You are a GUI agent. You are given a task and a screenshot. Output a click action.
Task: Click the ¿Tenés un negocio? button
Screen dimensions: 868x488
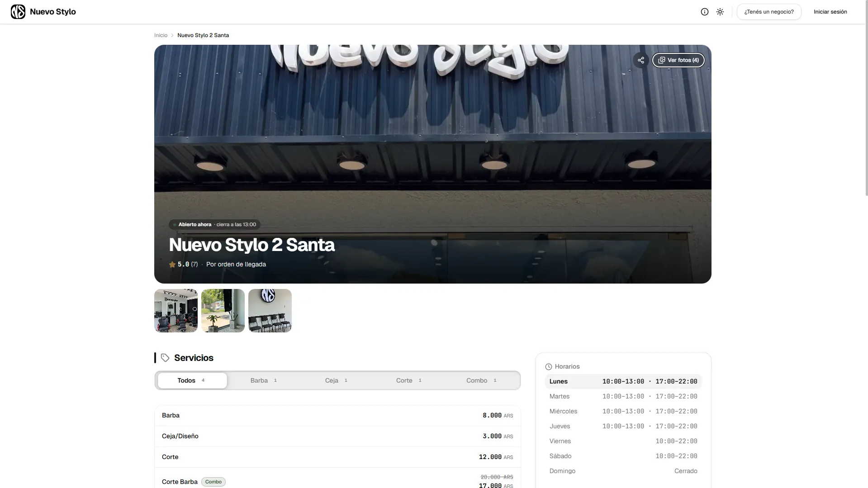click(769, 12)
